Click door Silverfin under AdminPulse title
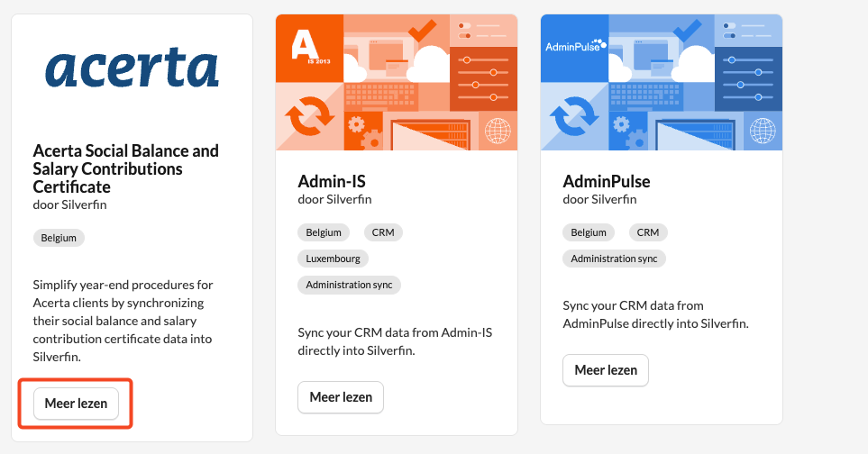The image size is (868, 454). (599, 199)
